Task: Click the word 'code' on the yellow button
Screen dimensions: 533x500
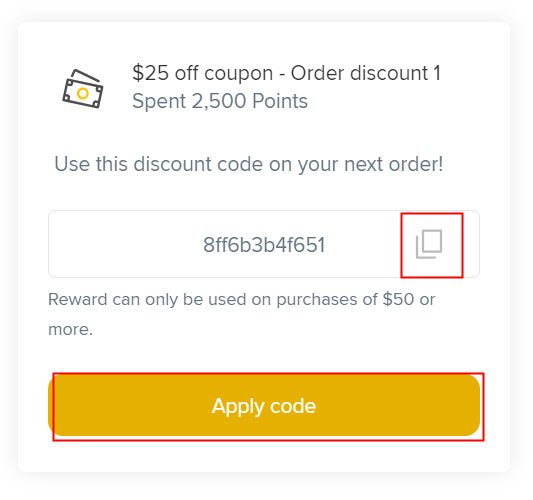Action: click(293, 406)
